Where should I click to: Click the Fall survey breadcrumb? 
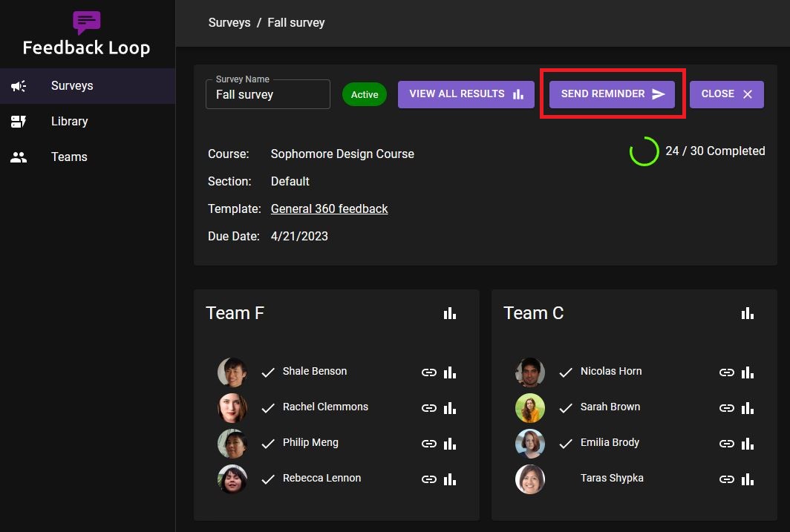(296, 23)
